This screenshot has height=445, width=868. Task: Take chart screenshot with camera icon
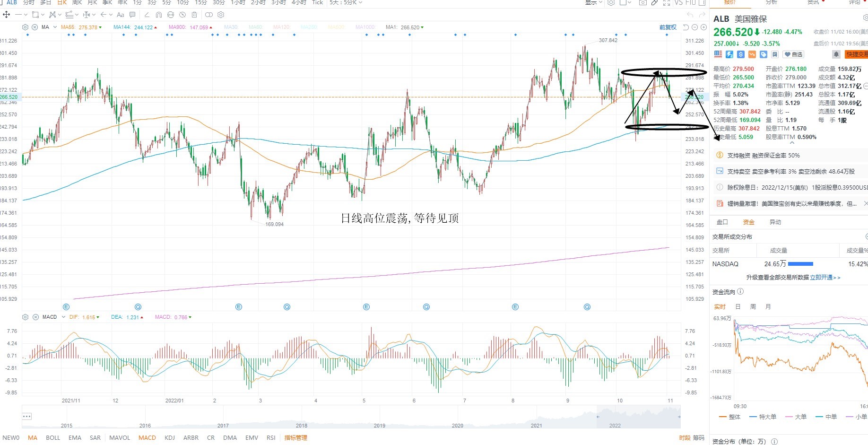point(642,2)
